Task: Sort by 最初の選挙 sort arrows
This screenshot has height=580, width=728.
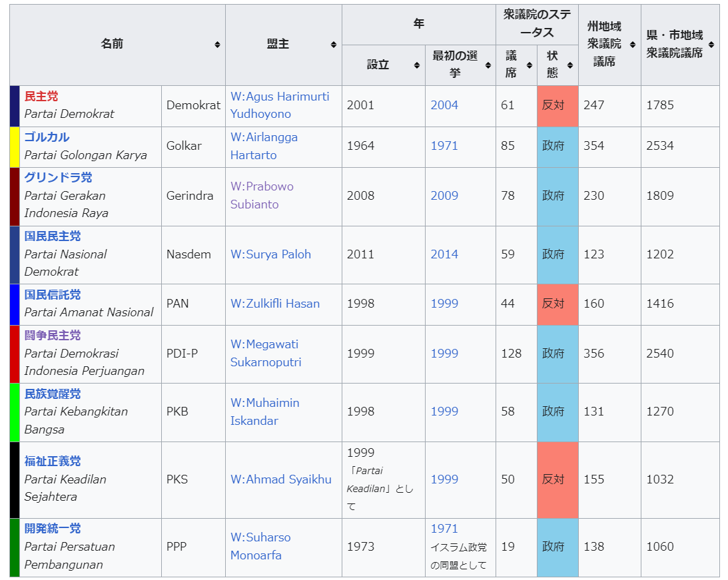Action: click(488, 65)
